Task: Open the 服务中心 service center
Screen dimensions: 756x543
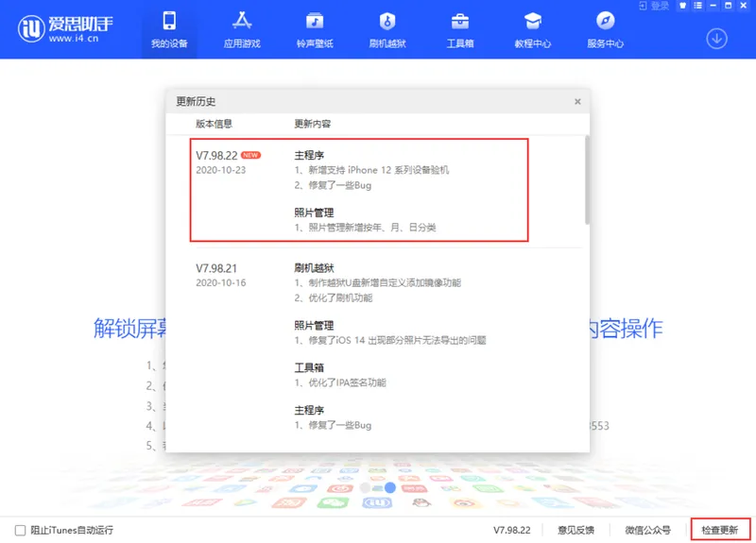Action: click(x=606, y=30)
